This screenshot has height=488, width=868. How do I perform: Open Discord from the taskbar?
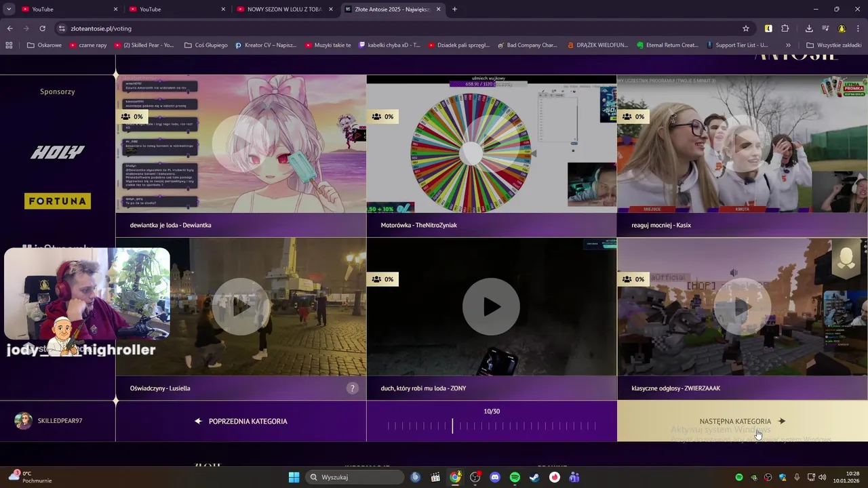(x=495, y=477)
